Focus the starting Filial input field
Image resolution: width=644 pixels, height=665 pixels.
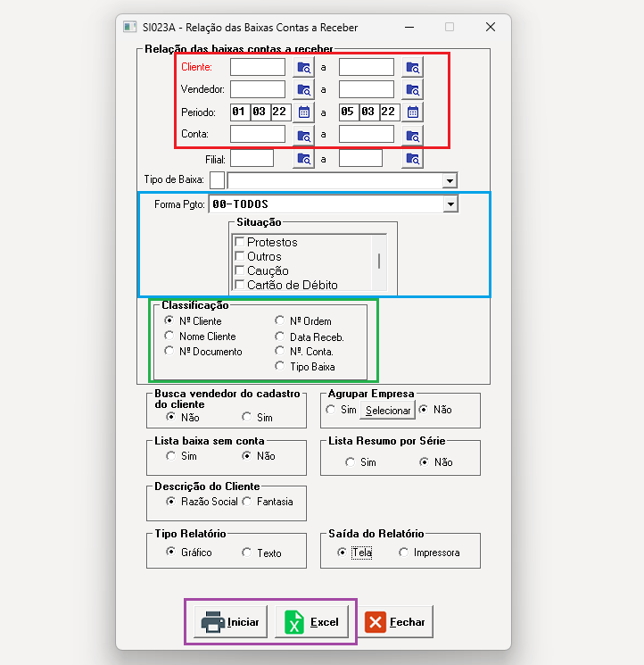252,158
